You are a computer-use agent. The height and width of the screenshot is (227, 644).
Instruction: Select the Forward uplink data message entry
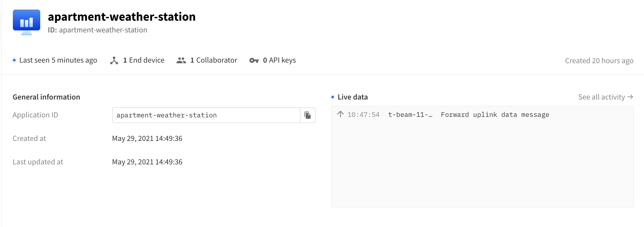tap(495, 115)
